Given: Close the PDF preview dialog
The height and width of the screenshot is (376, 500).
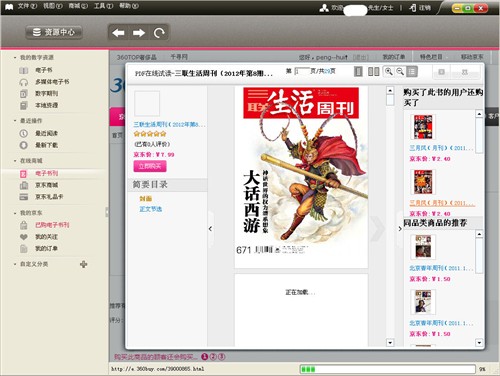Looking at the screenshot, I should tap(465, 72).
